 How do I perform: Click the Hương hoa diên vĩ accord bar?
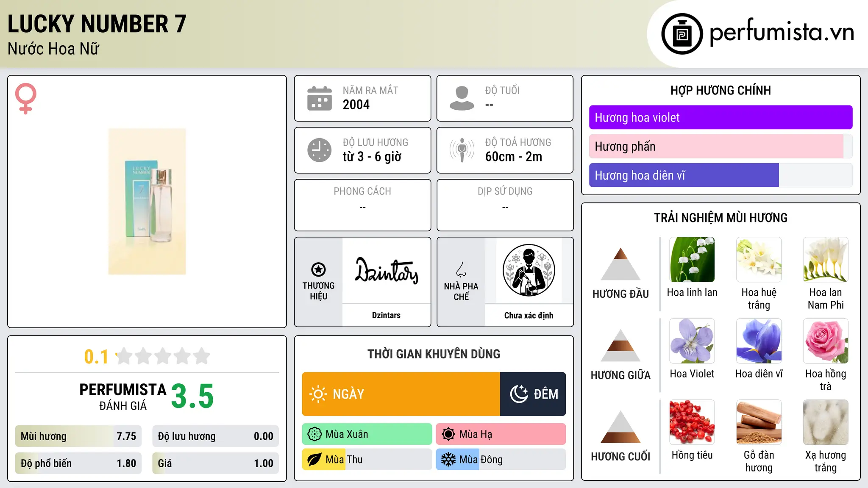coord(721,175)
